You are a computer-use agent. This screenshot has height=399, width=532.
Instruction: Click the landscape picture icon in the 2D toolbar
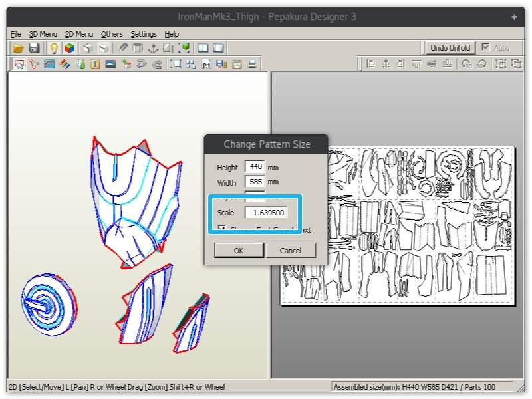110,64
